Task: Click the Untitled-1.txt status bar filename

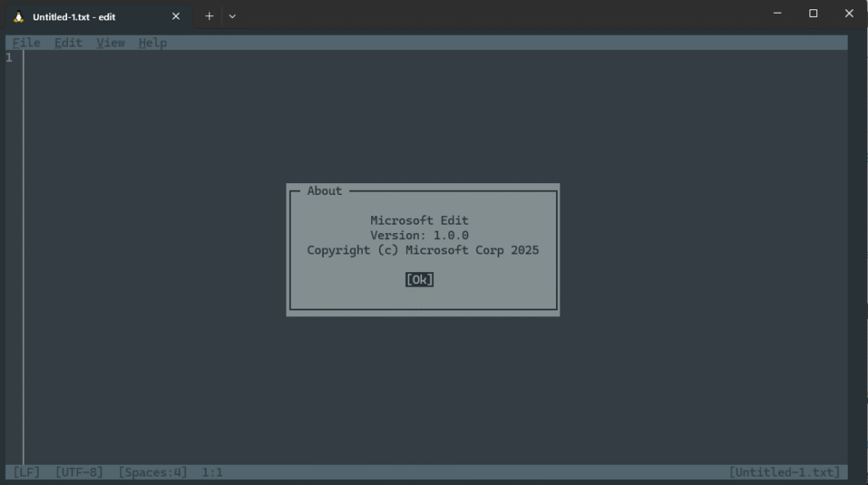Action: [784, 472]
